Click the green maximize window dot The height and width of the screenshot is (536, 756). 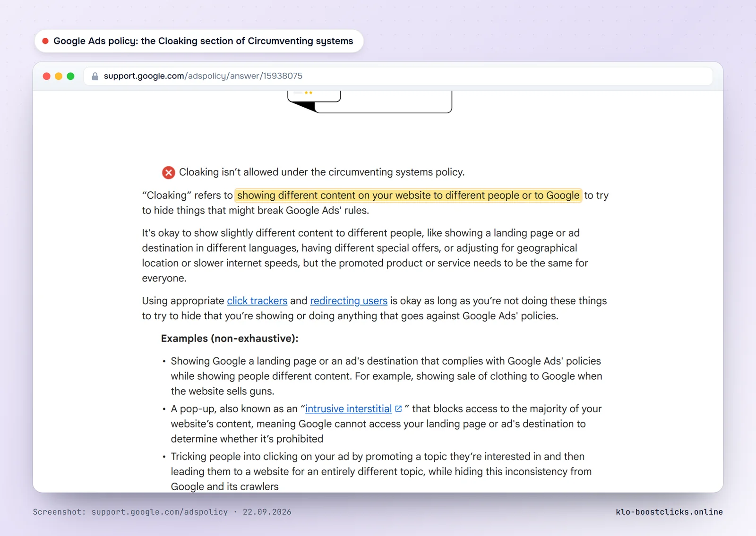pos(70,76)
